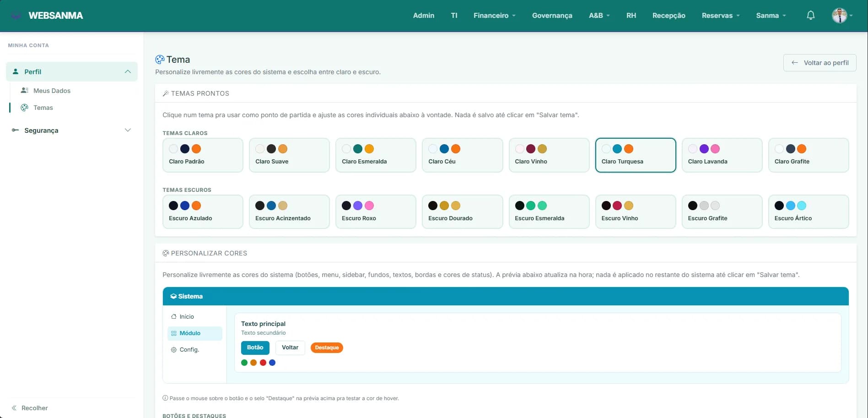Click the palette icon beside Tema heading
The image size is (868, 418).
point(160,60)
